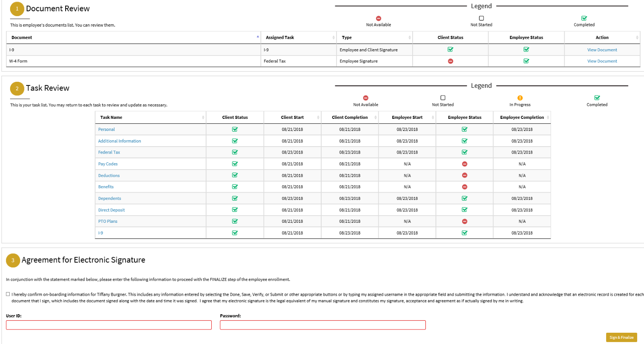
Task: Click I-9 task Employee Status check icon
Action: click(464, 233)
